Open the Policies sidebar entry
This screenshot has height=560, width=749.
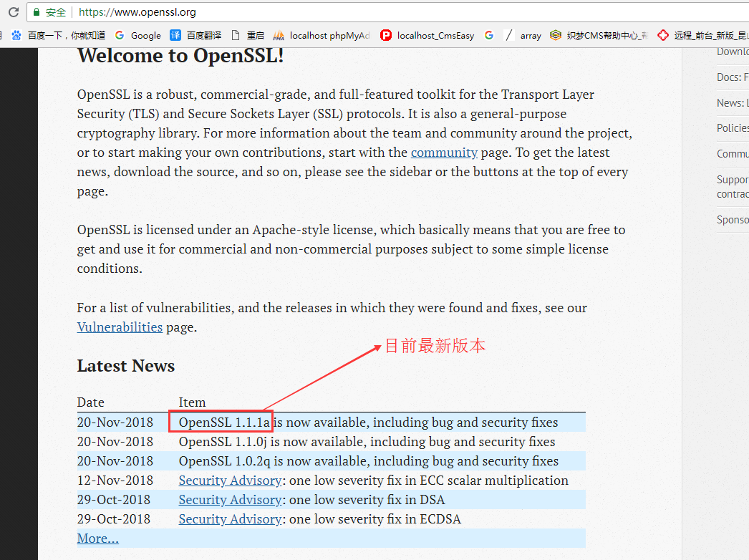(733, 128)
